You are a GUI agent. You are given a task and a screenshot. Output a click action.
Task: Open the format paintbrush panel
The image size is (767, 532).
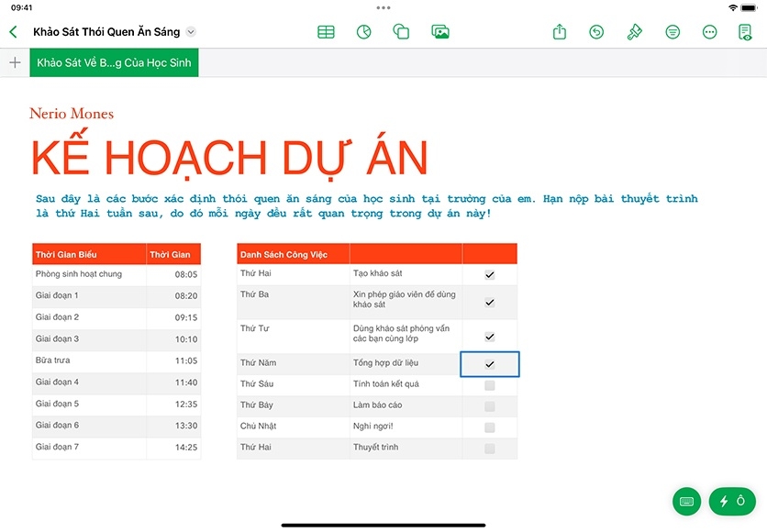pyautogui.click(x=634, y=32)
